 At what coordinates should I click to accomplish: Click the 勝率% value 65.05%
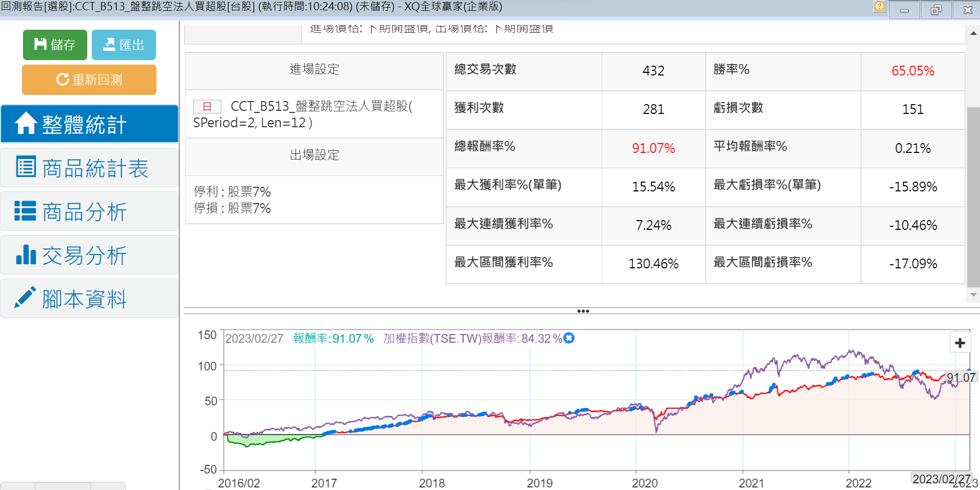(x=912, y=71)
